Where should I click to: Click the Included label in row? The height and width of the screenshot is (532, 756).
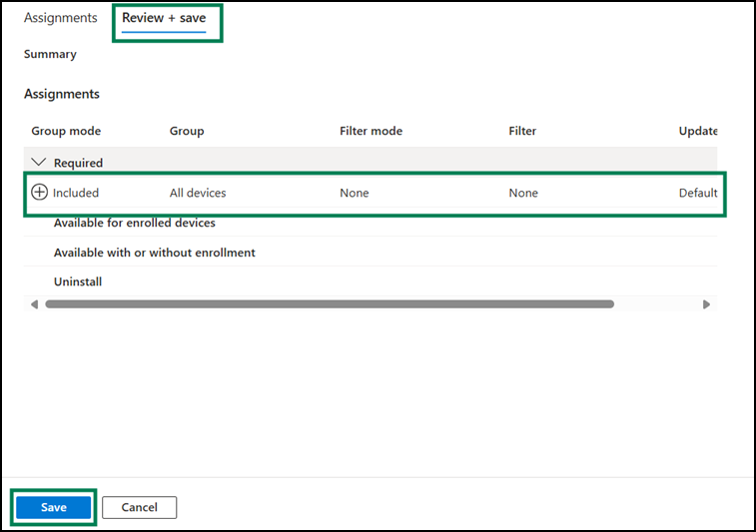click(x=76, y=193)
